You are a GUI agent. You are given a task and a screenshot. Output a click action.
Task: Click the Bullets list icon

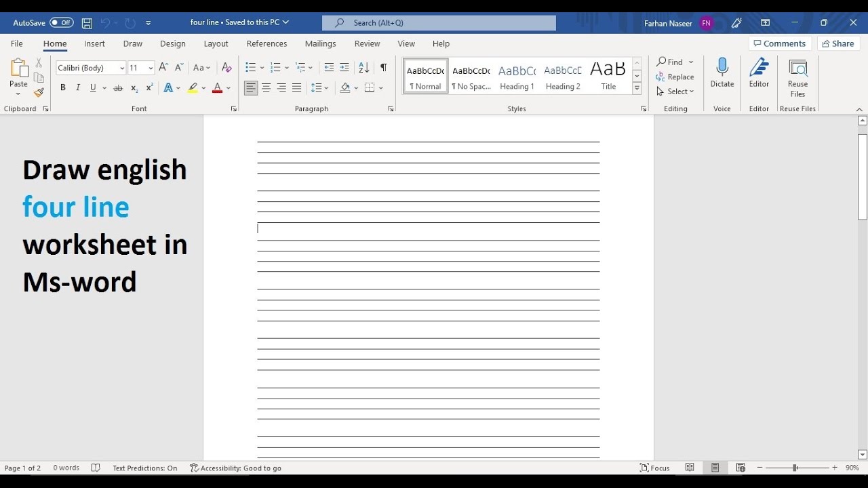(250, 68)
